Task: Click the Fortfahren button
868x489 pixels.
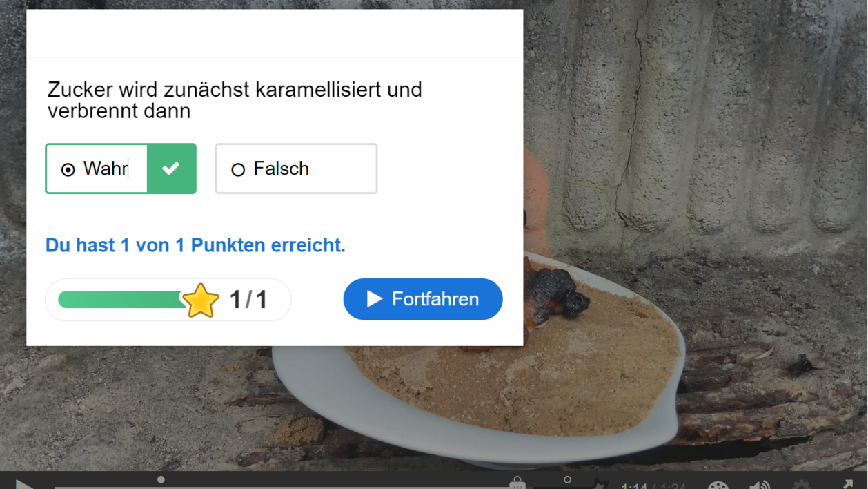Action: (x=423, y=299)
